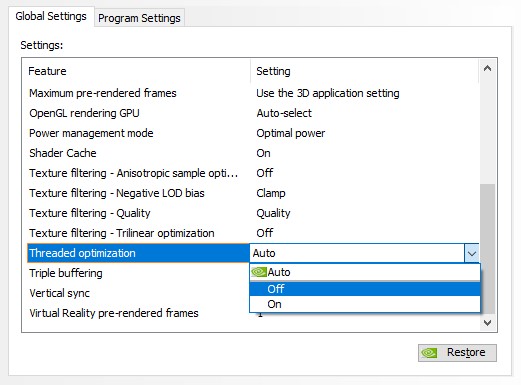Click the scroll down arrow in settings list
Screen dimensions: 521x385
tap(487, 322)
